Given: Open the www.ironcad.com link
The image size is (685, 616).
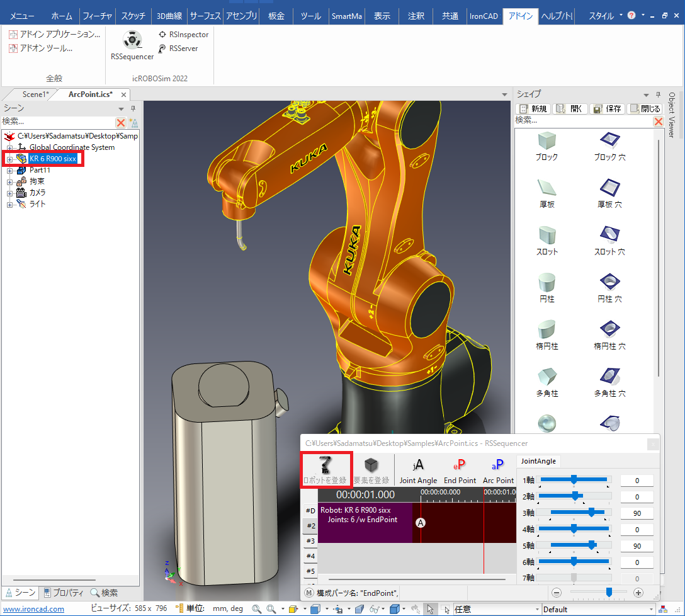Looking at the screenshot, I should (x=34, y=609).
